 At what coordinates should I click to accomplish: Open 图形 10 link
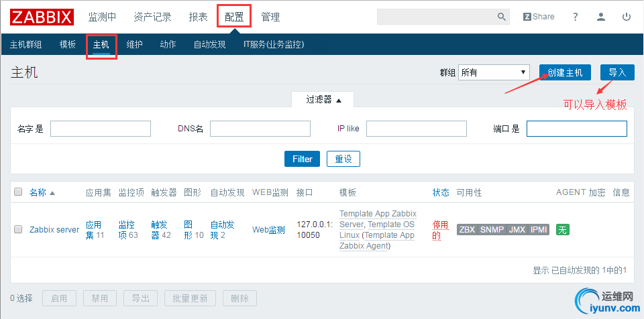pos(194,230)
